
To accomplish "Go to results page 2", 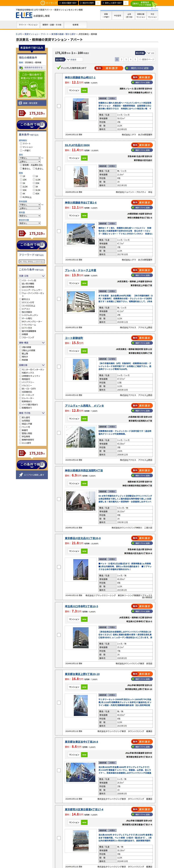I will click(x=122, y=59).
